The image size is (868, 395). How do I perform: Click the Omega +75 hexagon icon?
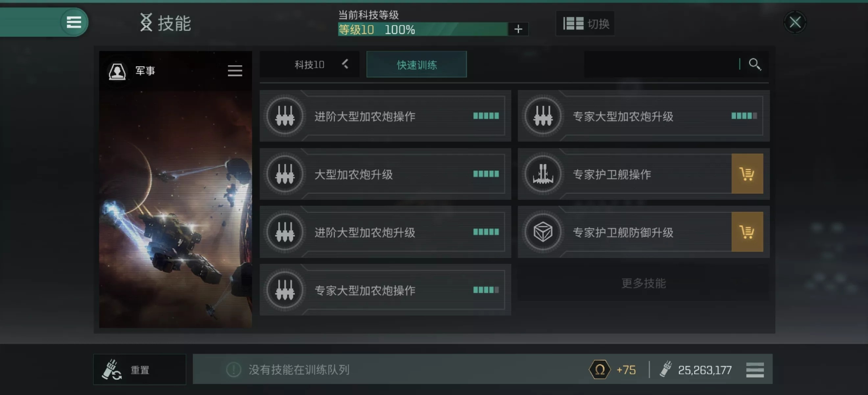600,370
